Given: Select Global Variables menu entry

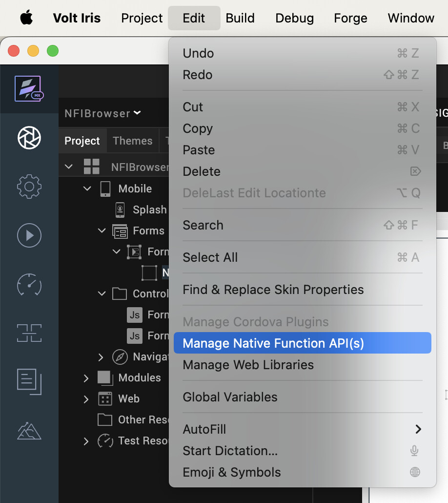Looking at the screenshot, I should pos(302,397).
